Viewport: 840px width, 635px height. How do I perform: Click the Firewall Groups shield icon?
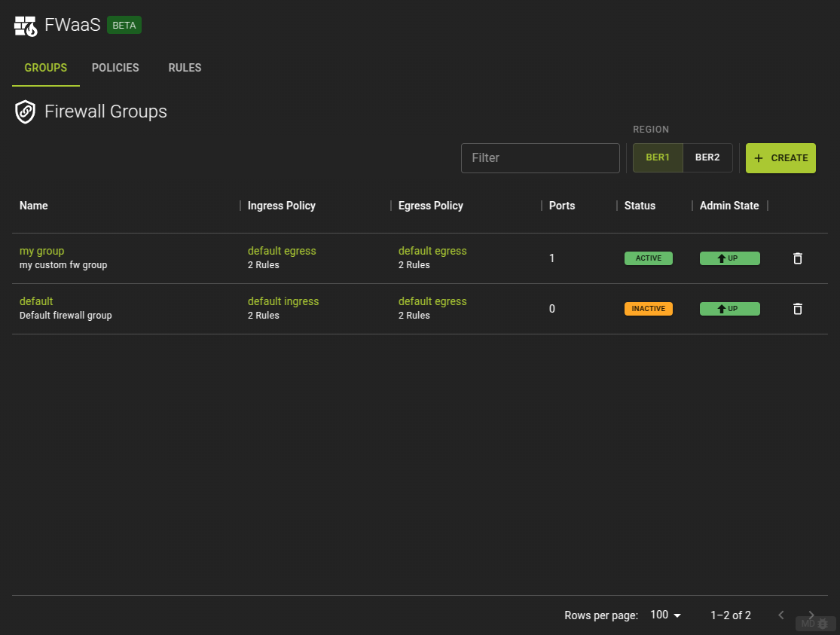tap(25, 112)
